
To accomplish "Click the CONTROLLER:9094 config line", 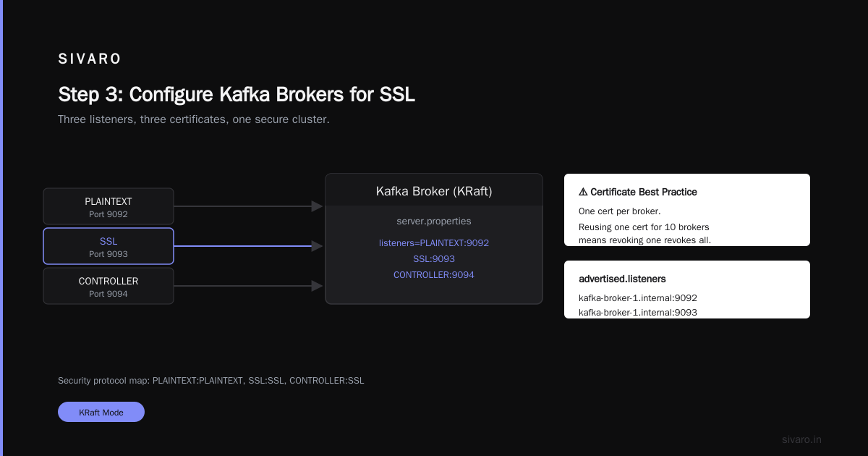I will click(434, 275).
